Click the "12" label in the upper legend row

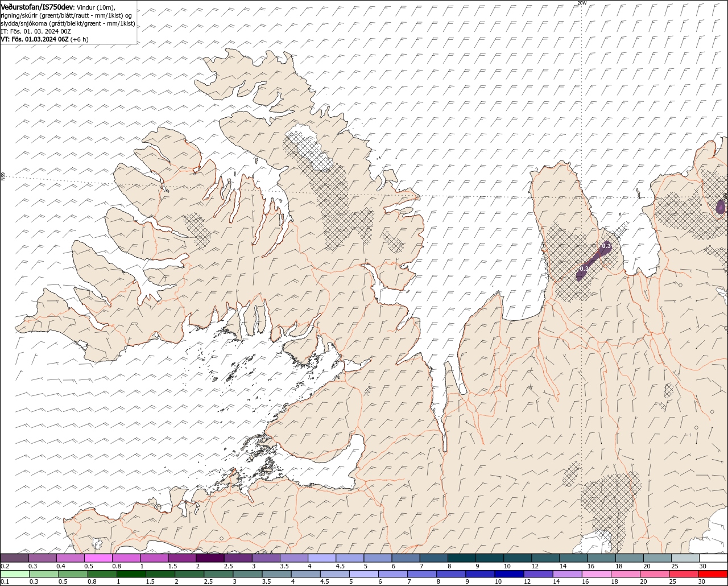click(x=535, y=566)
